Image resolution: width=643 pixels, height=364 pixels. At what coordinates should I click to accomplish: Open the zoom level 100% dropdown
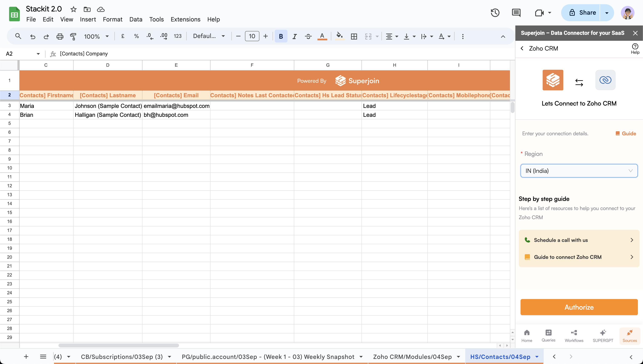click(x=96, y=37)
